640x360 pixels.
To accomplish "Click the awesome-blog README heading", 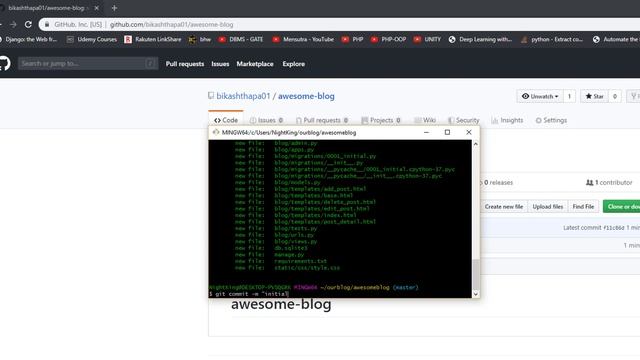I will pos(281,304).
